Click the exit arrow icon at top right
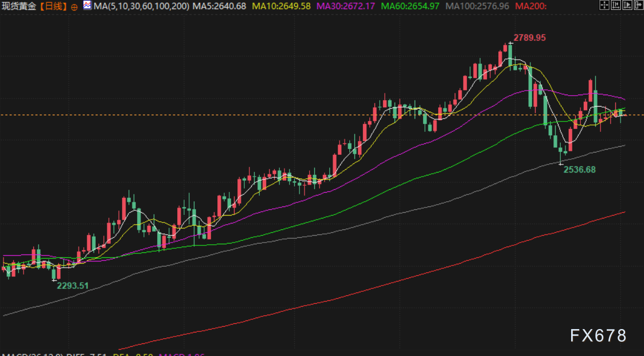Image resolution: width=644 pixels, height=356 pixels. click(x=639, y=5)
